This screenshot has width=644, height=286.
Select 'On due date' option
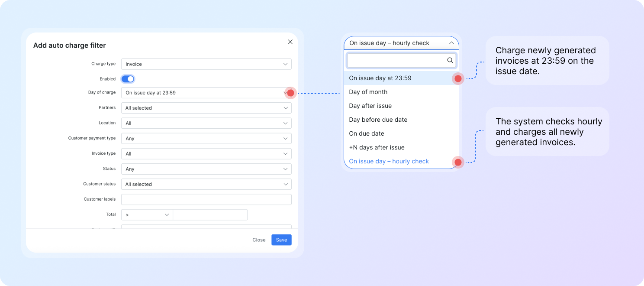(x=401, y=133)
